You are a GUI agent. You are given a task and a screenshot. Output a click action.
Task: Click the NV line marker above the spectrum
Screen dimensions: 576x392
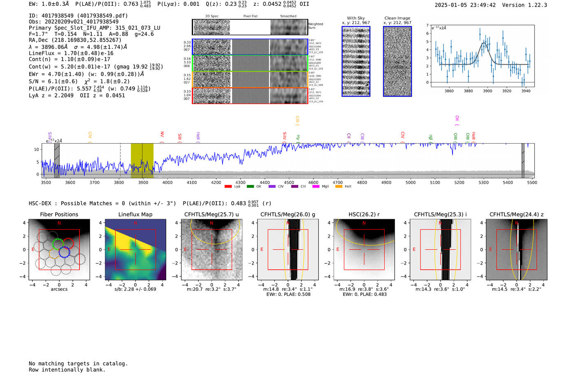click(162, 137)
